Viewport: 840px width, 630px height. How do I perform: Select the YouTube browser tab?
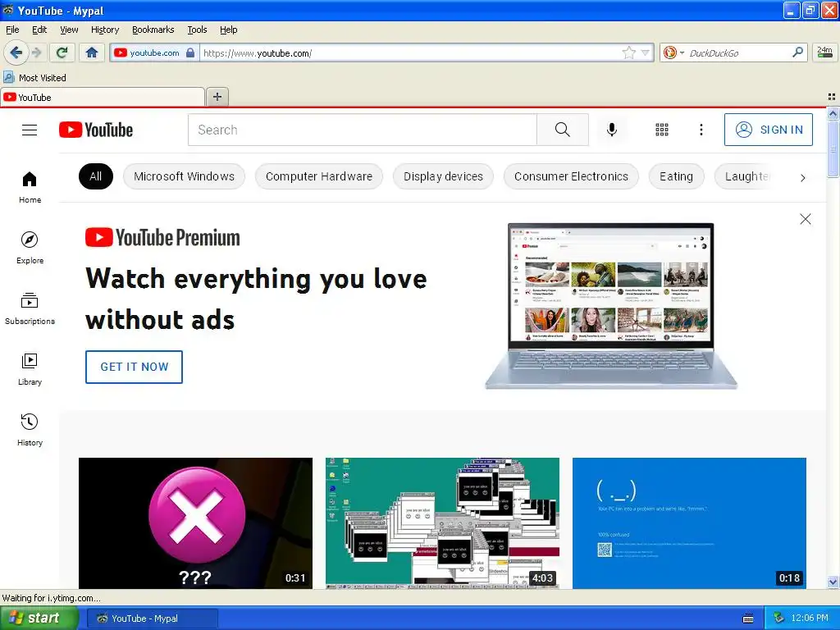click(103, 97)
